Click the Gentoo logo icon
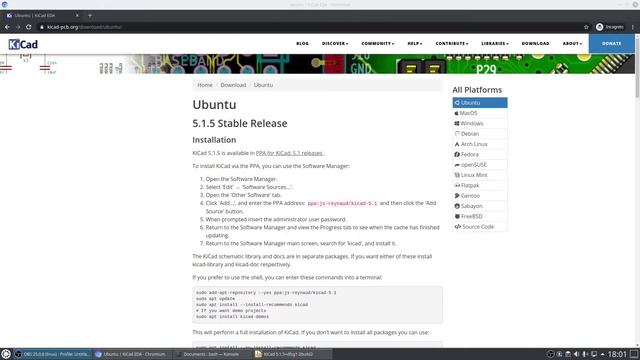The height and width of the screenshot is (360, 640). point(457,196)
